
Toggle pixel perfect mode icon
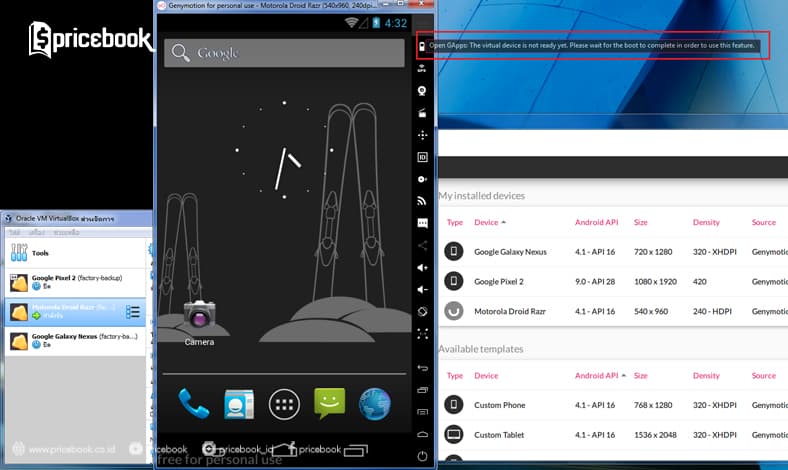pos(422,334)
